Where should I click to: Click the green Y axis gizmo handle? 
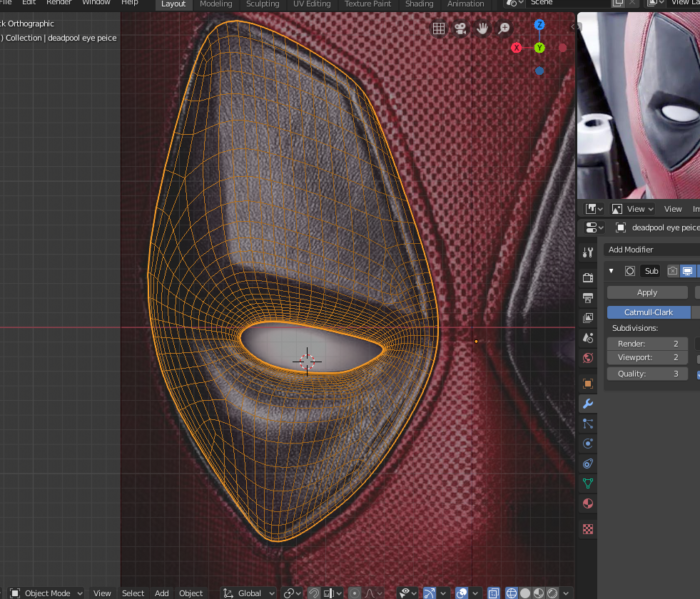(539, 48)
